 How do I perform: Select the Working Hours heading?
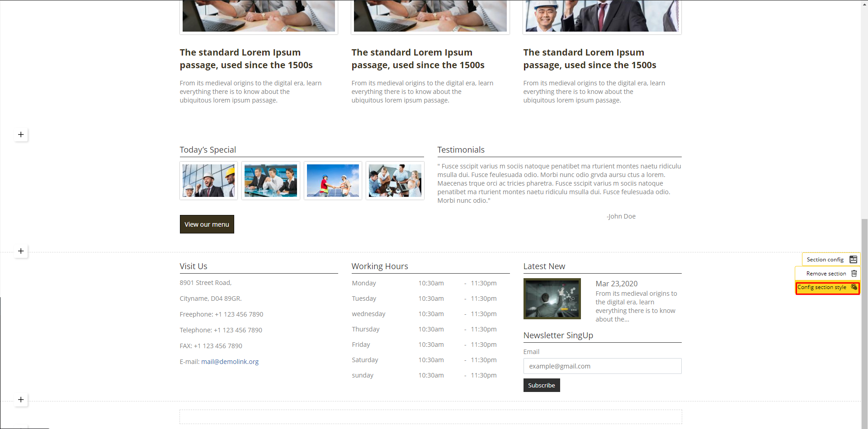point(379,266)
